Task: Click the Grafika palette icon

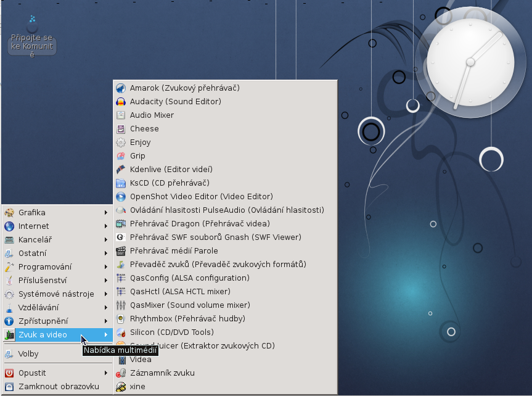Action: click(9, 213)
